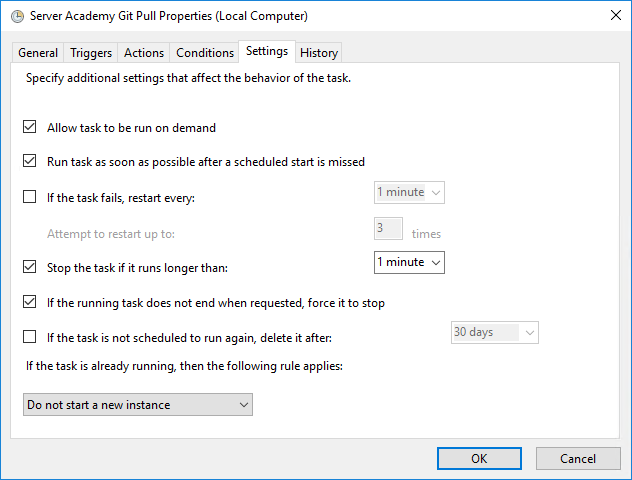Uncheck force it to stop option
The width and height of the screenshot is (632, 480).
pyautogui.click(x=30, y=302)
